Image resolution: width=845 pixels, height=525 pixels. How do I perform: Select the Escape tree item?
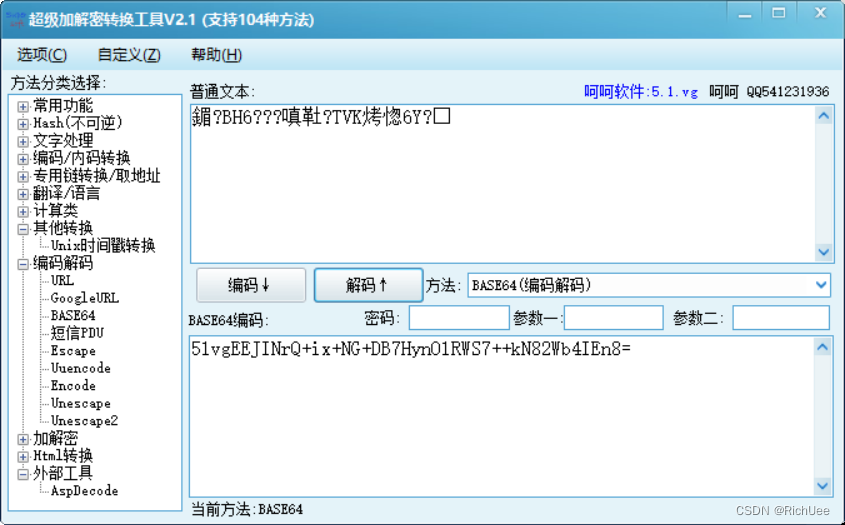[x=73, y=351]
